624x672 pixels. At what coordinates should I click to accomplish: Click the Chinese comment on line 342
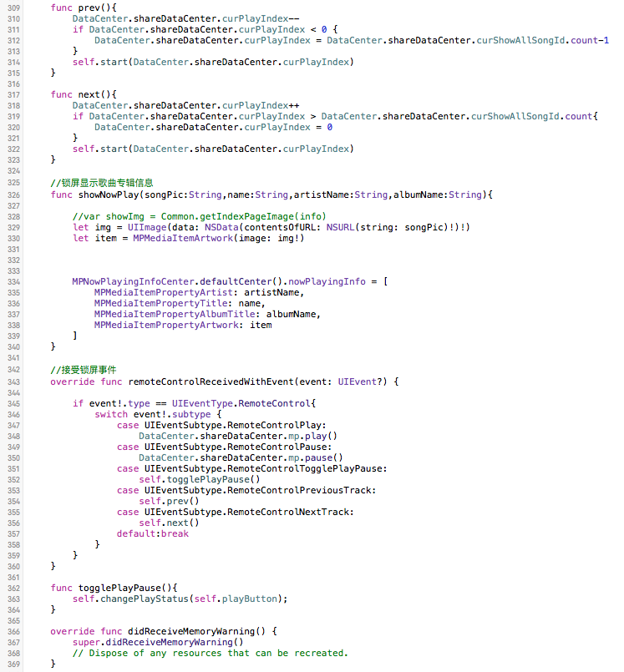84,370
